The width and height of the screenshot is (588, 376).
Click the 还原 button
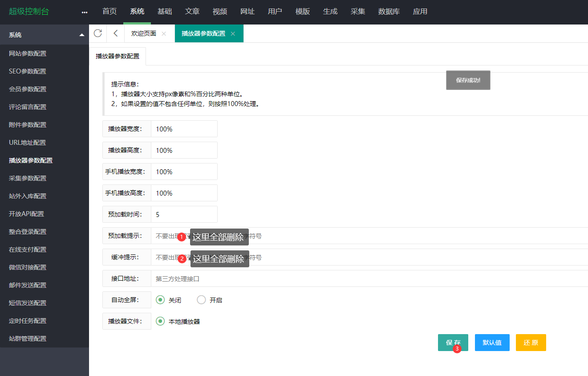coord(531,342)
